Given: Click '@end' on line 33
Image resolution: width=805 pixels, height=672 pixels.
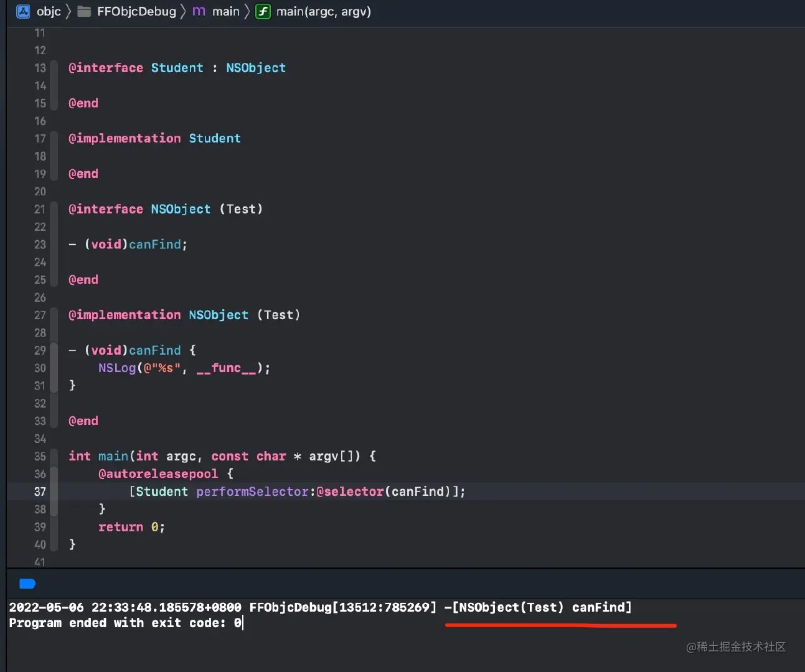Looking at the screenshot, I should pyautogui.click(x=83, y=421).
